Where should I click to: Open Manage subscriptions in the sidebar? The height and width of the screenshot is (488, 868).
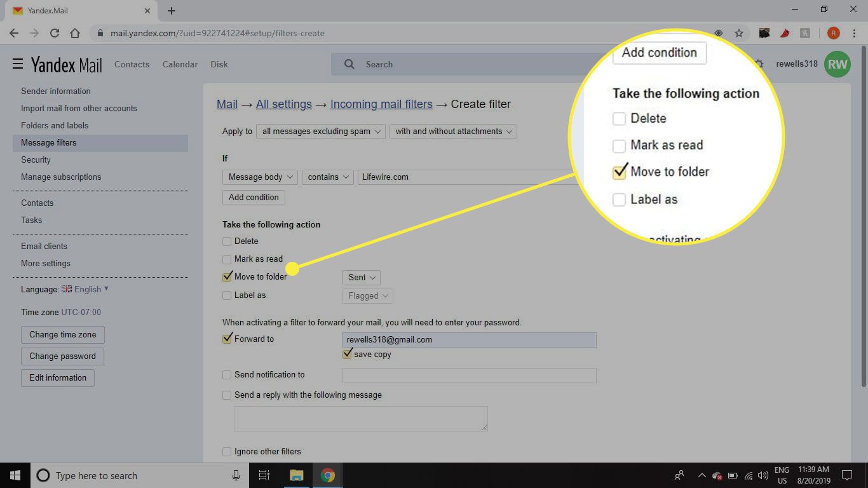(61, 177)
